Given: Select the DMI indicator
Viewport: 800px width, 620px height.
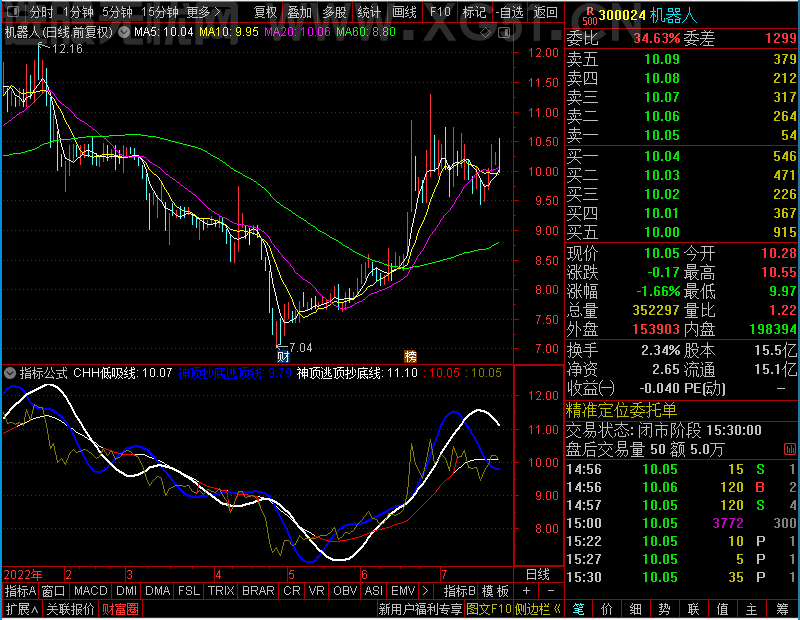Looking at the screenshot, I should (x=126, y=591).
